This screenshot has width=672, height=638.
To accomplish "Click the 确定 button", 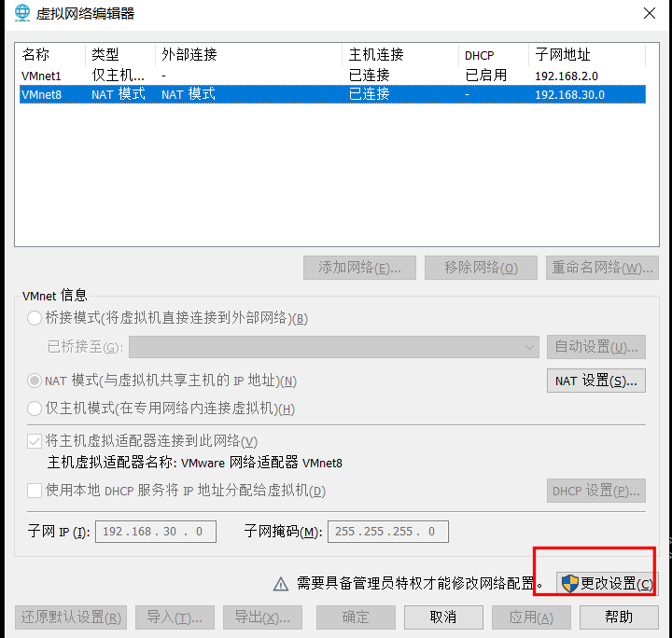I will [356, 617].
